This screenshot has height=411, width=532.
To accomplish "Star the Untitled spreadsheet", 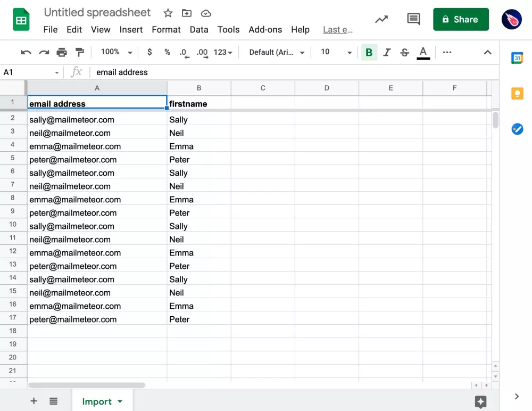I will tap(168, 13).
